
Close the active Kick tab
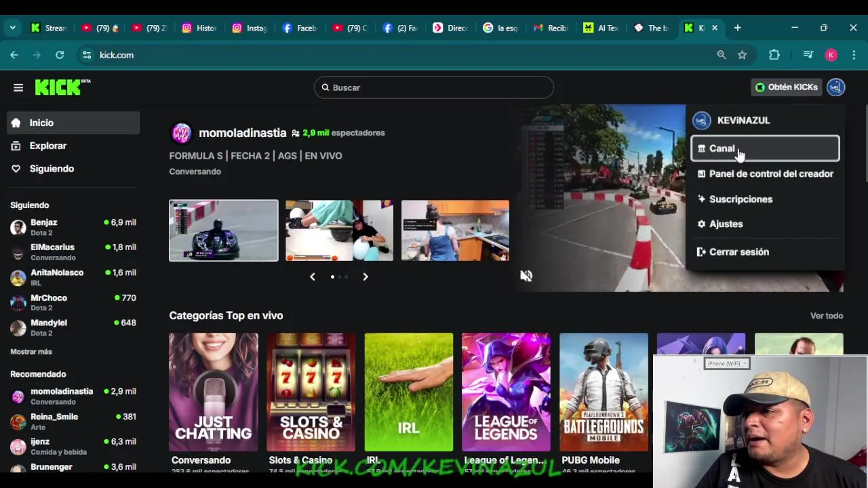click(x=715, y=28)
